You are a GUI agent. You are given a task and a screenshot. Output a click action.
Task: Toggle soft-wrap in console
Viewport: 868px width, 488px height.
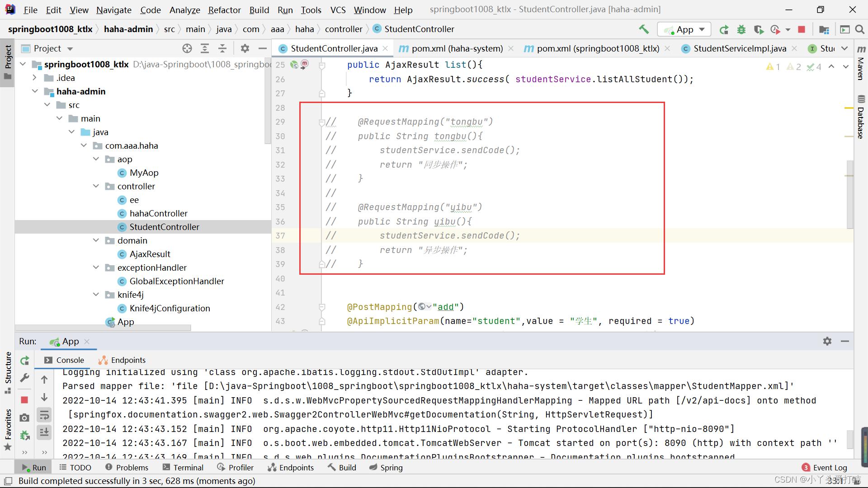[x=44, y=415]
